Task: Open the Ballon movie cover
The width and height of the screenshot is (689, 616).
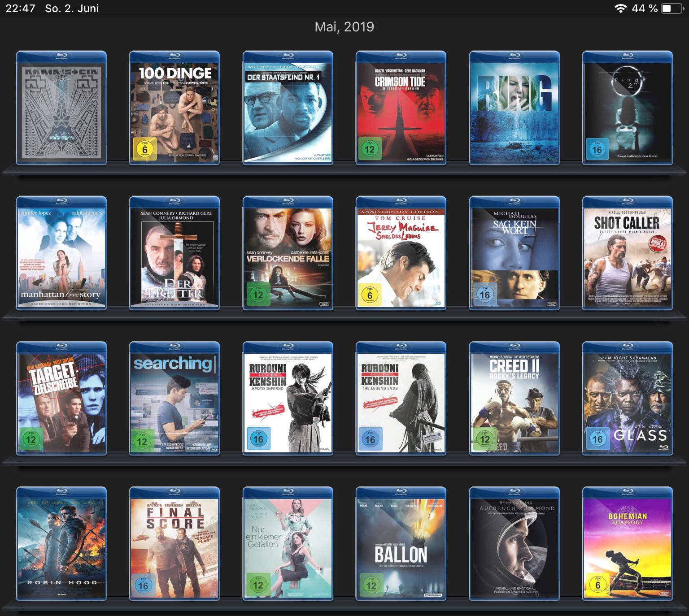Action: pos(401,544)
